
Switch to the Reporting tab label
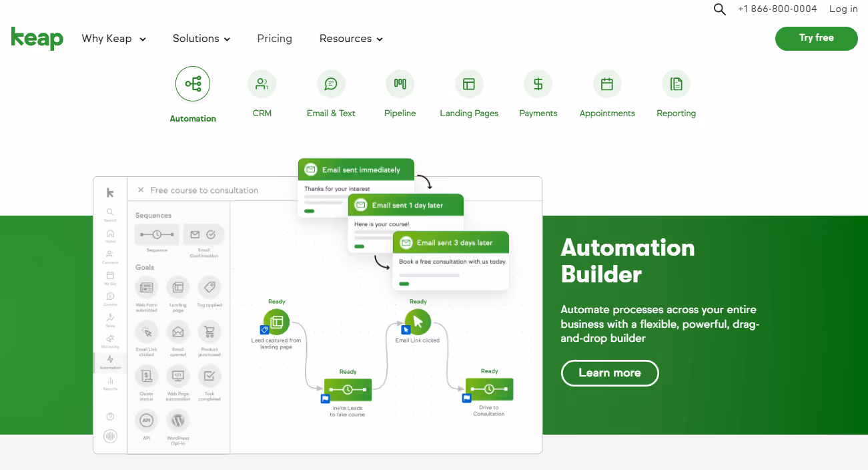(x=676, y=113)
